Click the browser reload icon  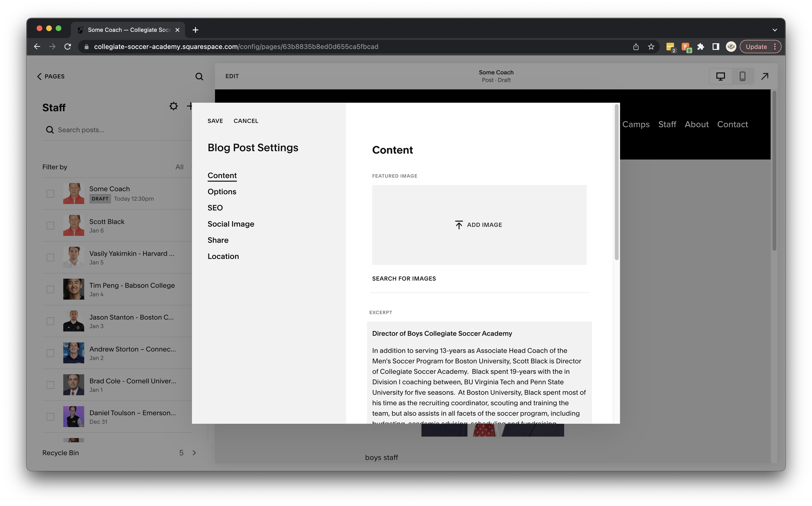[x=68, y=47]
